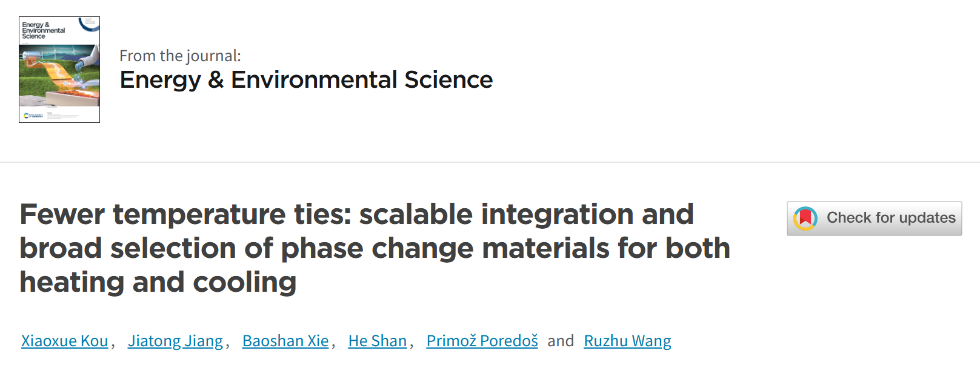Click the cover artwork with wind turbines
The height and width of the screenshot is (388, 980).
coord(59,76)
